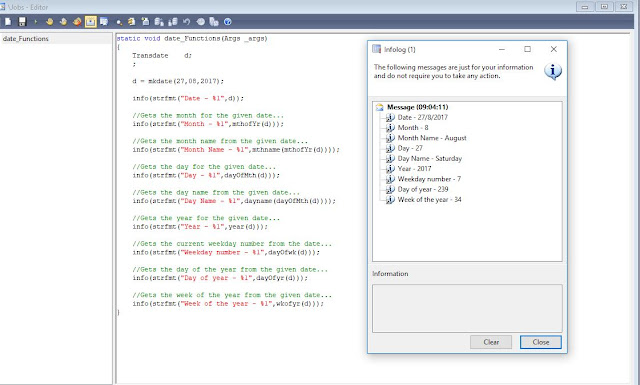Select the 'Month - 8' infolog row
Image resolution: width=640 pixels, height=385 pixels.
(413, 127)
